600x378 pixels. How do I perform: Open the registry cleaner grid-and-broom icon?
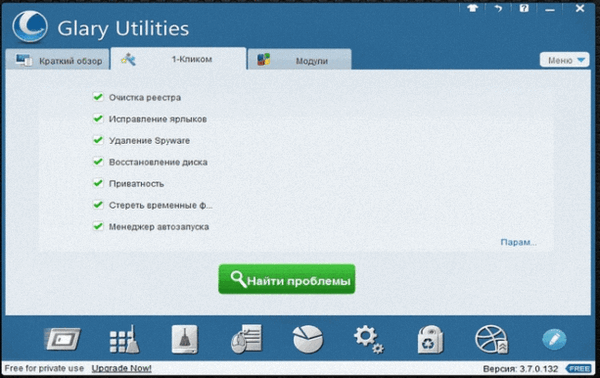pos(124,339)
